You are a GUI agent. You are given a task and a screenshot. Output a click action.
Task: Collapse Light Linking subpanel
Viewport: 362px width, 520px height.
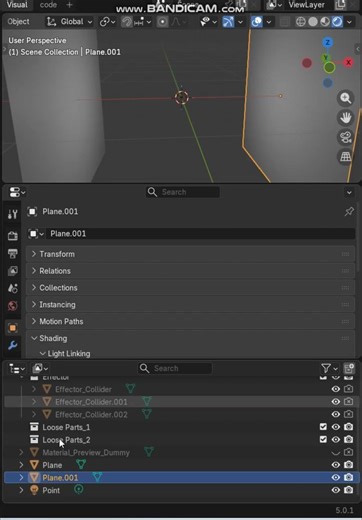coord(65,353)
